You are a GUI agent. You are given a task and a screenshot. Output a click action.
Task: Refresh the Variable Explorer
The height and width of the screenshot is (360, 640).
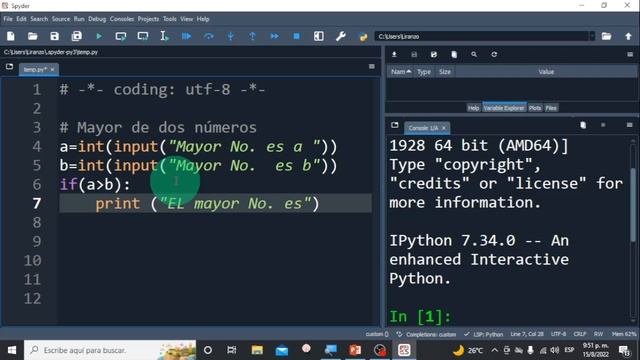click(x=494, y=54)
